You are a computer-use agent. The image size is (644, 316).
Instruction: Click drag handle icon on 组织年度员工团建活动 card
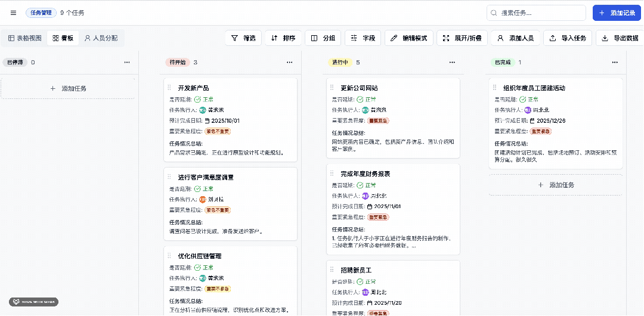[x=494, y=88]
